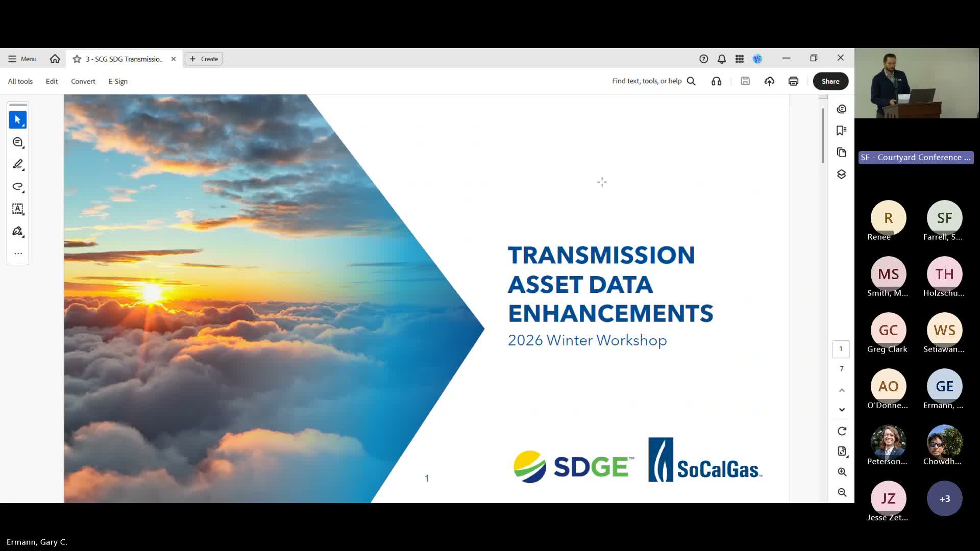Select the arrow selection tool
Screen dimensions: 980x551
pos(18,120)
